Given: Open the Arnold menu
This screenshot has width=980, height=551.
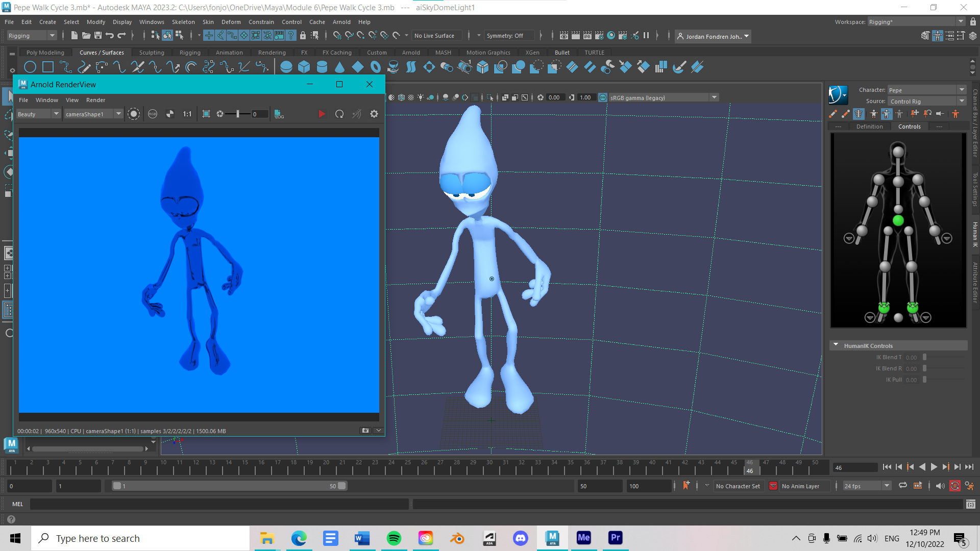Looking at the screenshot, I should point(341,21).
